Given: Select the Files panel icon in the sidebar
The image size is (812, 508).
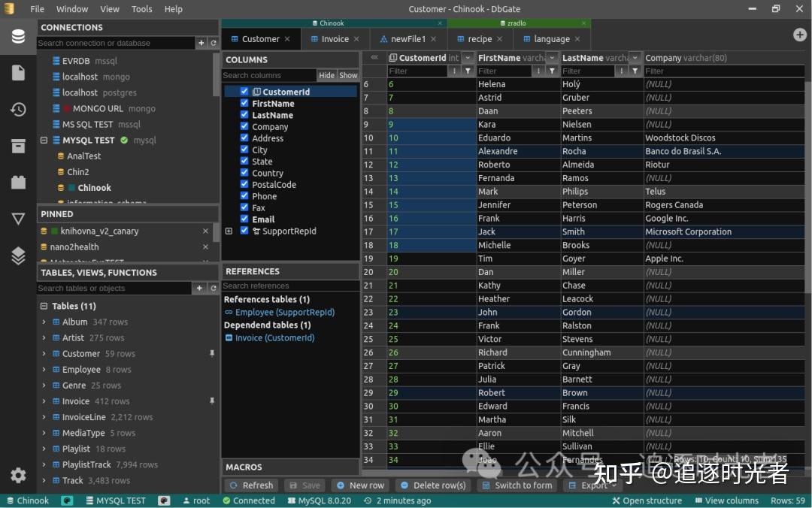Looking at the screenshot, I should click(17, 72).
